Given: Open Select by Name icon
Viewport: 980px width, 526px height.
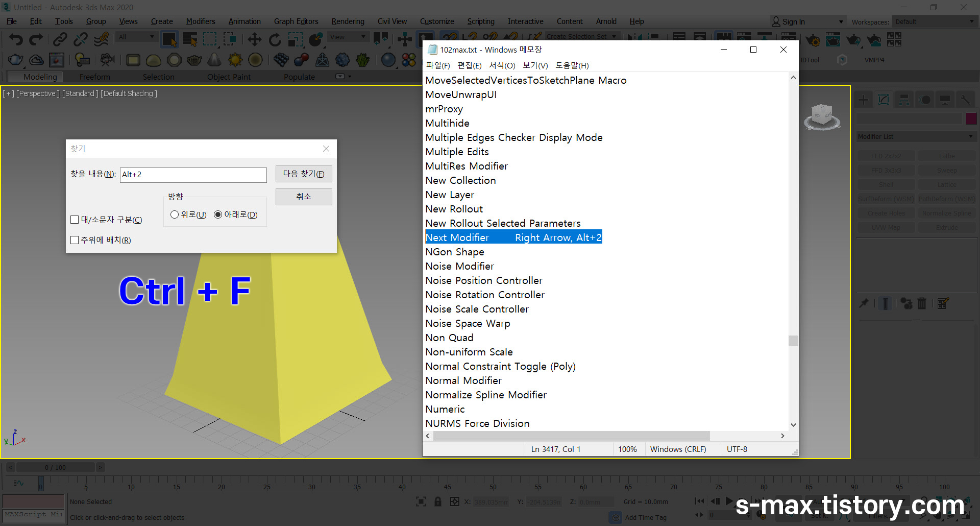Looking at the screenshot, I should [x=190, y=39].
